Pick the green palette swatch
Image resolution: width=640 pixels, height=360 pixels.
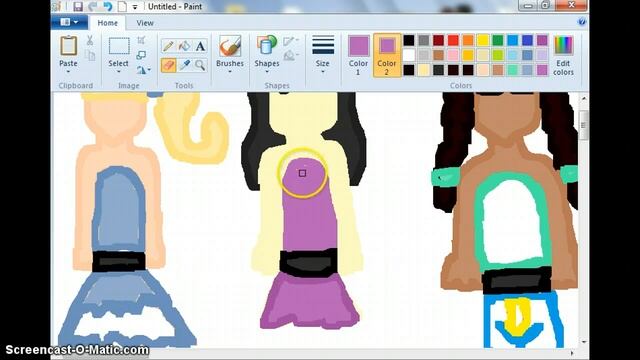(498, 40)
